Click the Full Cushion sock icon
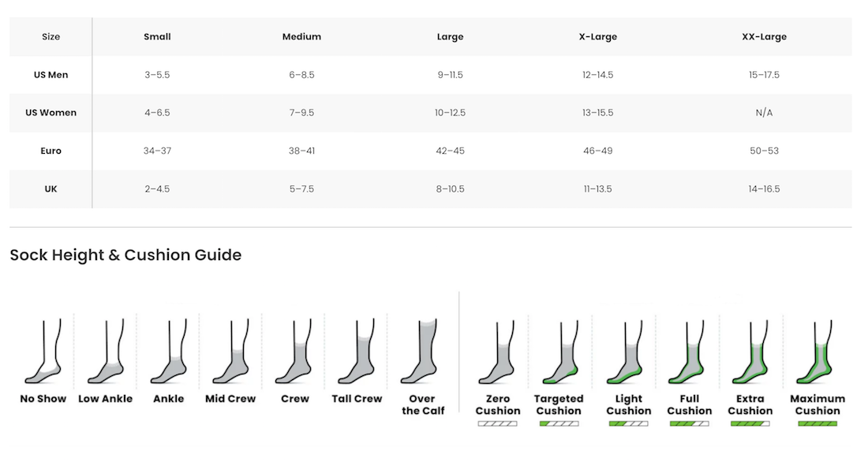 click(x=687, y=352)
